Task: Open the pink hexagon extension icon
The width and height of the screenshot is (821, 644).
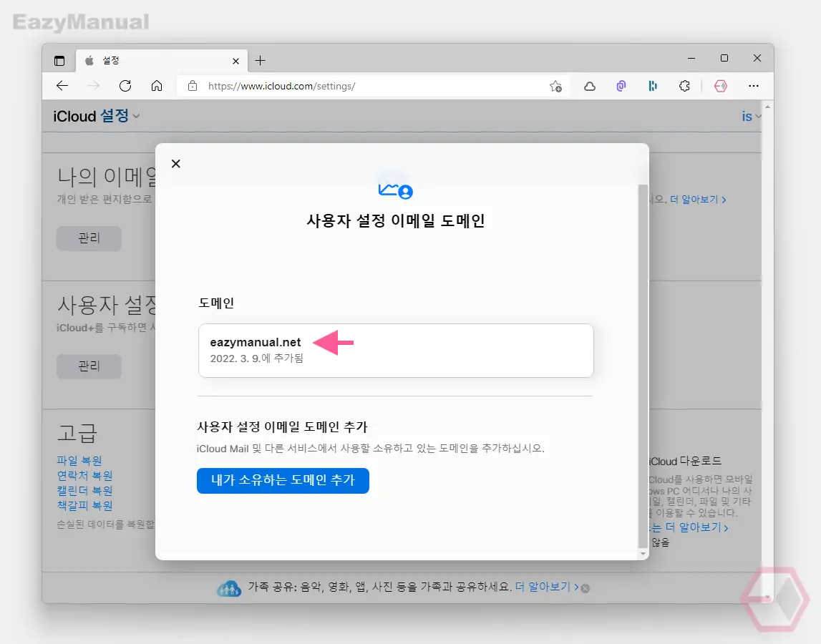Action: point(721,86)
